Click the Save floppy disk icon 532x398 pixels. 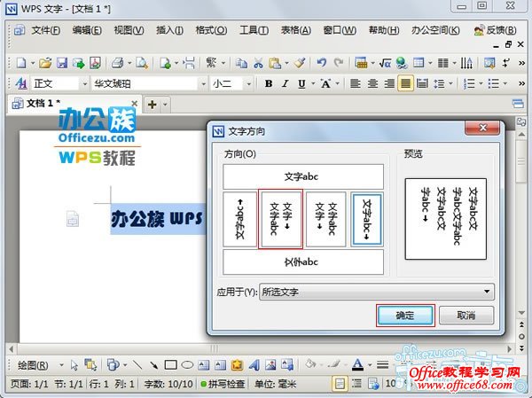point(62,63)
